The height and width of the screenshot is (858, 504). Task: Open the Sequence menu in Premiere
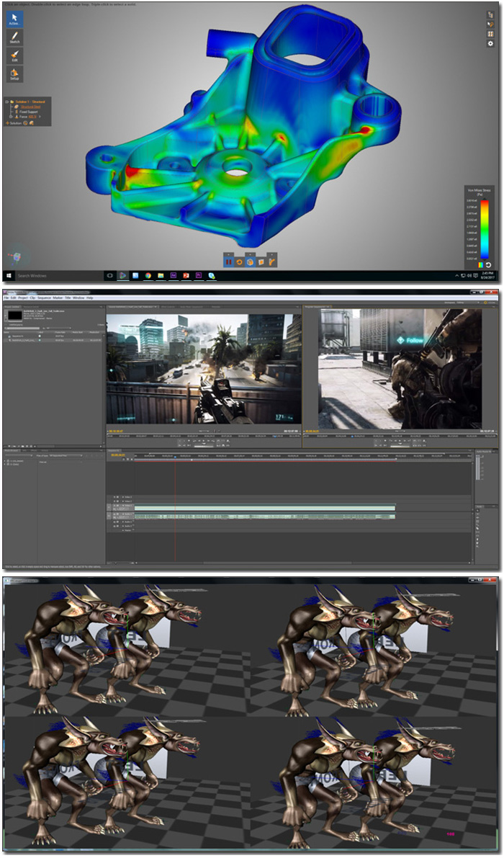click(44, 298)
